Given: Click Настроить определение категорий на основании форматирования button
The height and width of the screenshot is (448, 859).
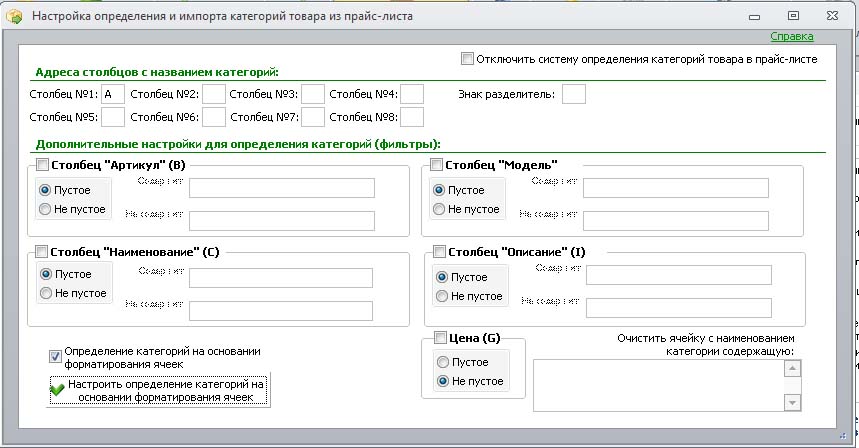Looking at the screenshot, I should 159,390.
